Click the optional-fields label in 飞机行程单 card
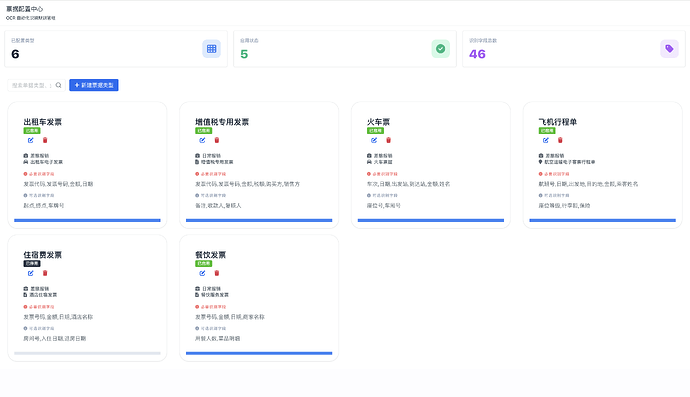This screenshot has height=397, width=690. (x=557, y=195)
